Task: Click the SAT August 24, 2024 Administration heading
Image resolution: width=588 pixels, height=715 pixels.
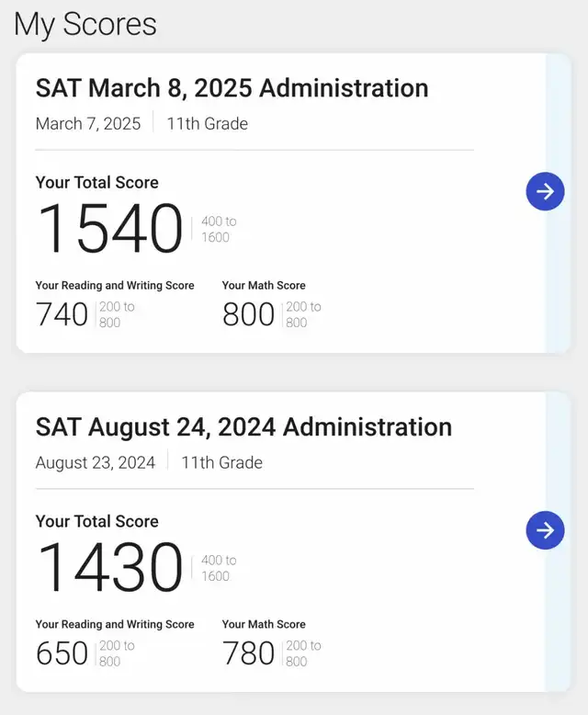Action: click(x=243, y=427)
